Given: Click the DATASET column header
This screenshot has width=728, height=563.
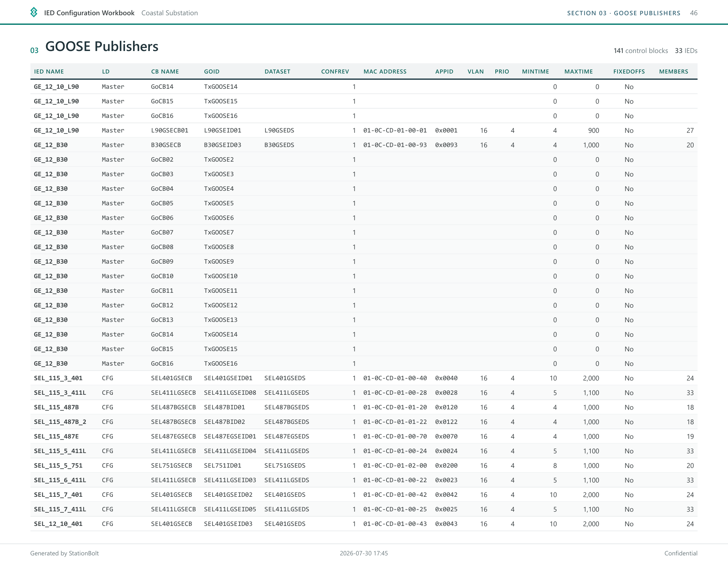Looking at the screenshot, I should point(277,72).
